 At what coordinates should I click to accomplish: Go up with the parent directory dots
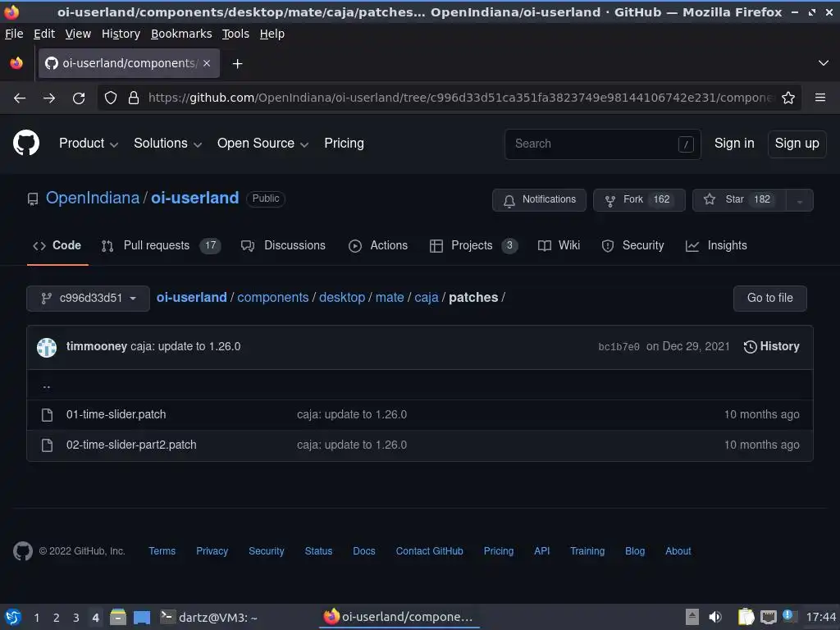47,386
